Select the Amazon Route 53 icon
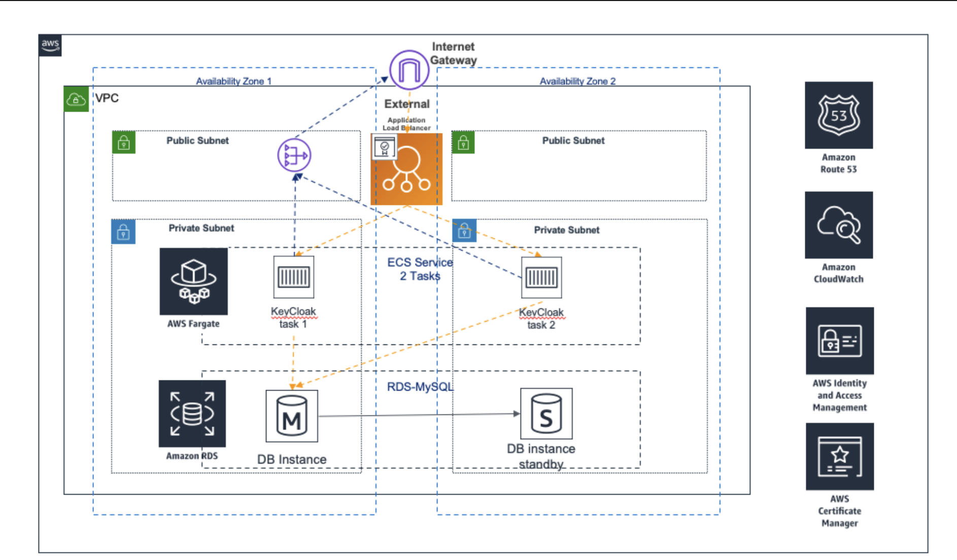Image resolution: width=957 pixels, height=560 pixels. tap(839, 115)
